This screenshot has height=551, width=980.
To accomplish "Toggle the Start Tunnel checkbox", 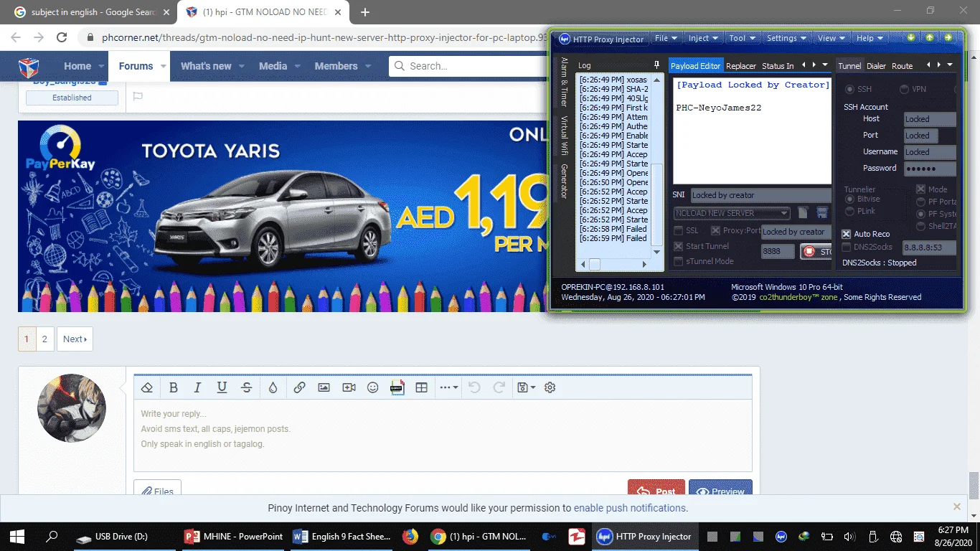I will pos(679,246).
